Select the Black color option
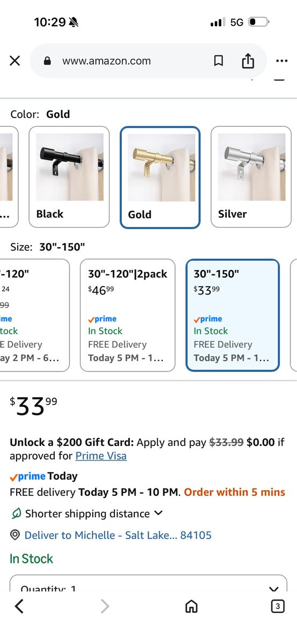Image resolution: width=297 pixels, height=644 pixels. click(69, 177)
